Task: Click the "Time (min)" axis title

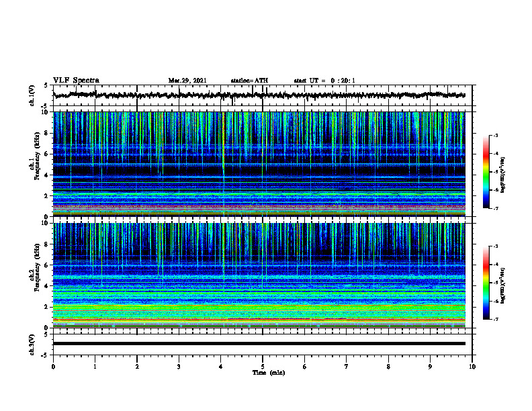Action: pyautogui.click(x=269, y=373)
